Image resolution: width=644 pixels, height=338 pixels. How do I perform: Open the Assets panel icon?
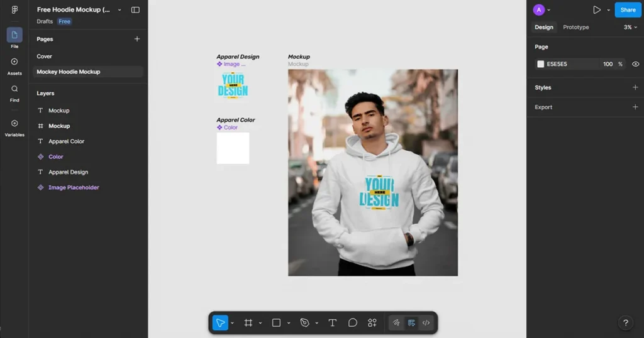click(x=14, y=62)
